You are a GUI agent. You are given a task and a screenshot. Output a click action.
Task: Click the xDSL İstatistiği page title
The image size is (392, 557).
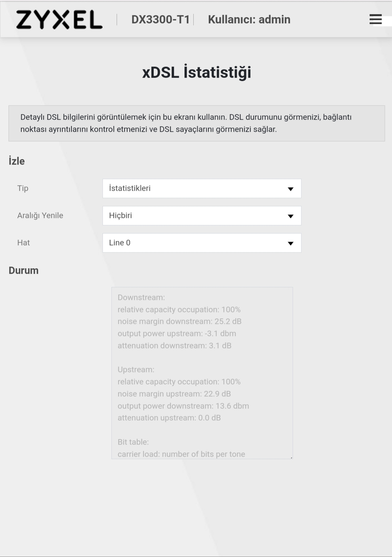[x=197, y=72]
